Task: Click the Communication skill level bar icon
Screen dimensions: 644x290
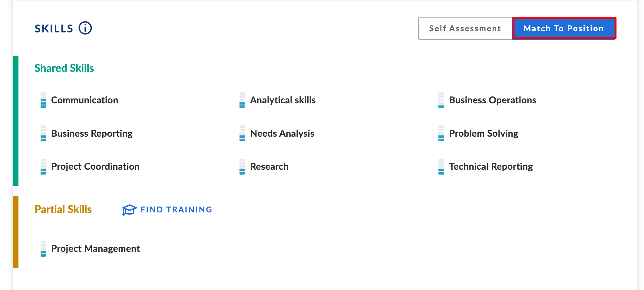Action: (x=43, y=100)
